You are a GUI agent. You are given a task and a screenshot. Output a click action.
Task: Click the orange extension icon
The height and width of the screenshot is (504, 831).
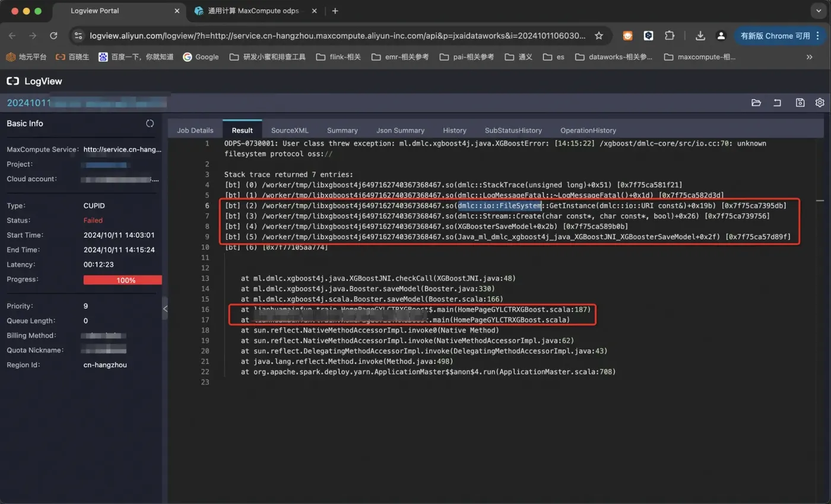pos(627,36)
